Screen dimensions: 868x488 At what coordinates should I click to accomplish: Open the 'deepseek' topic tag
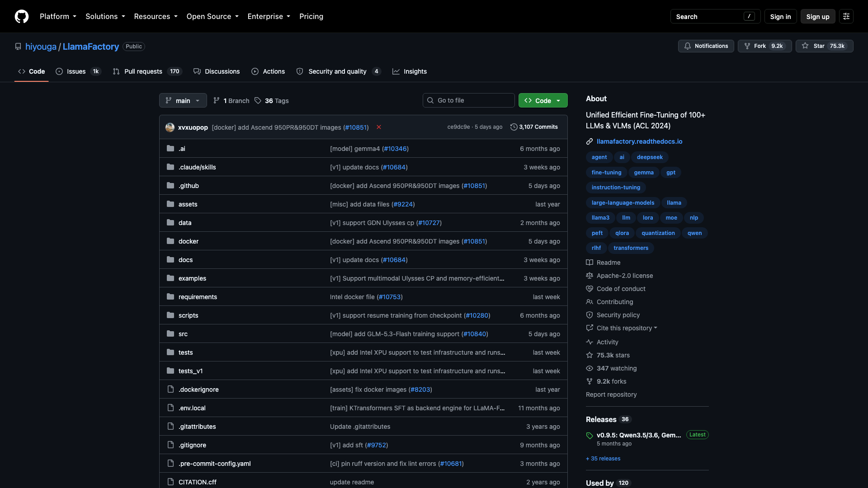[x=650, y=157]
